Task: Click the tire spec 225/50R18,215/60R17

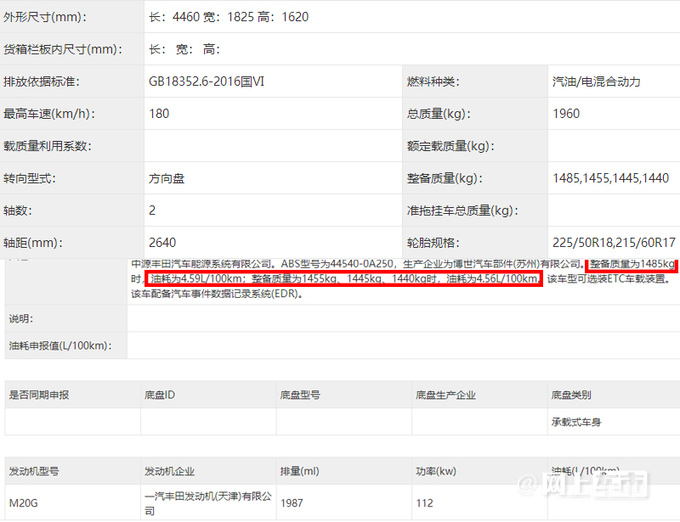Action: 613,243
